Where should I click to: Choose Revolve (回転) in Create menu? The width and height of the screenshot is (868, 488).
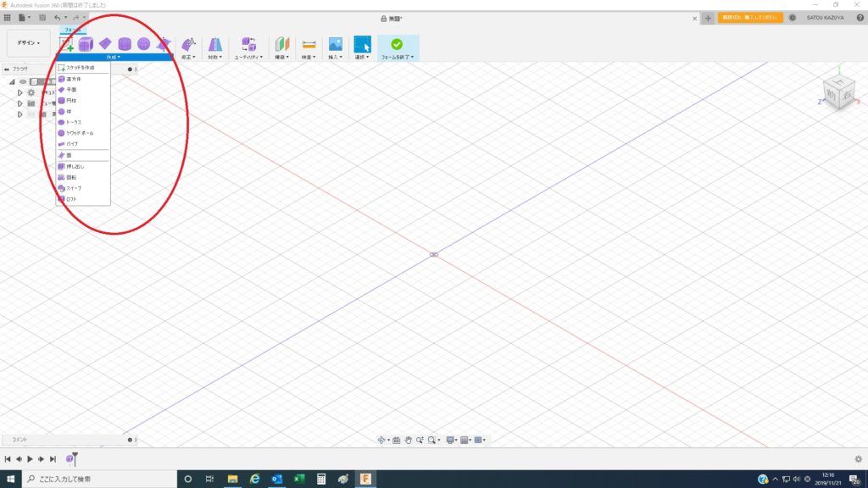click(x=83, y=177)
